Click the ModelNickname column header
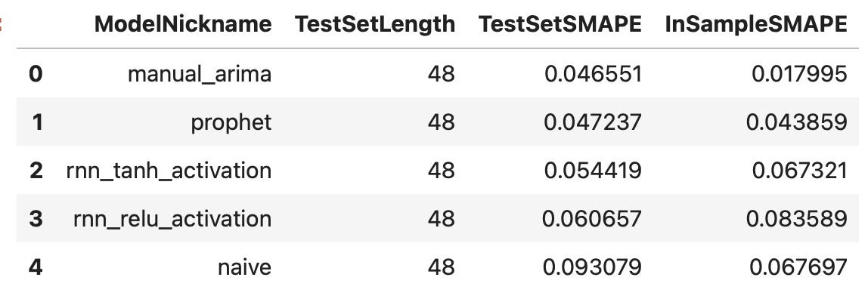 point(183,24)
